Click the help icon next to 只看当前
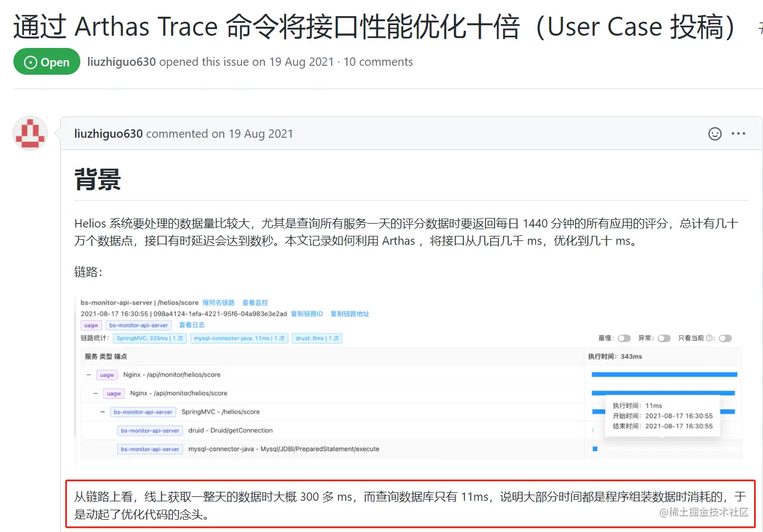 coord(708,338)
